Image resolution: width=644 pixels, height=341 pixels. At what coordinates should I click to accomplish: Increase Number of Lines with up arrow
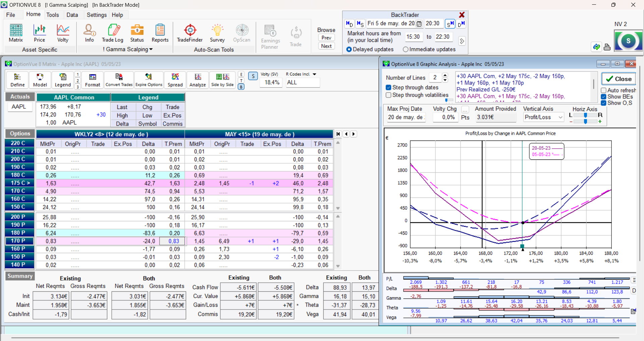tap(445, 75)
